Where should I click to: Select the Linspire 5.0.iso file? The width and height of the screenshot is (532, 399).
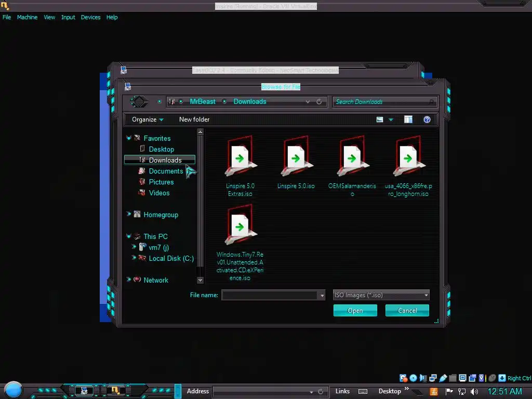pyautogui.click(x=296, y=163)
